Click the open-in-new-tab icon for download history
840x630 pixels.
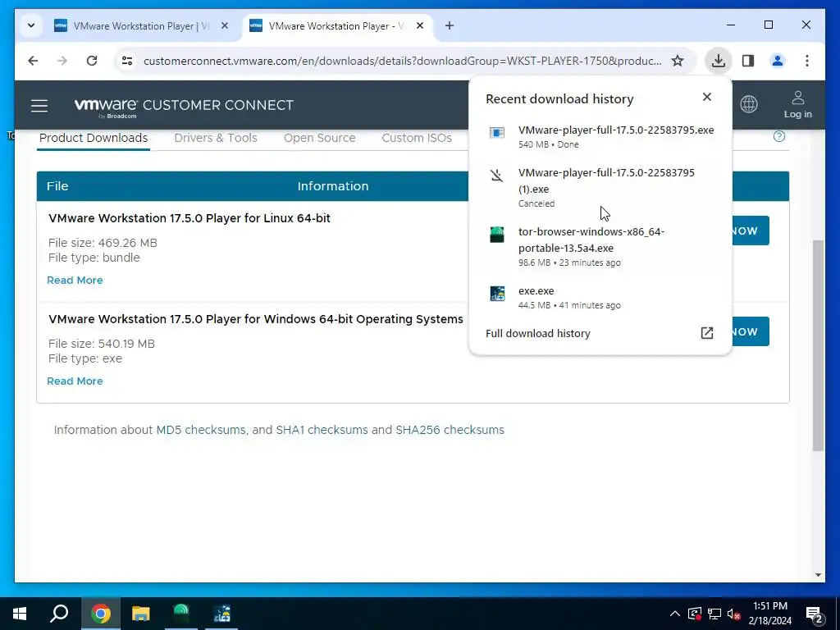pos(706,333)
